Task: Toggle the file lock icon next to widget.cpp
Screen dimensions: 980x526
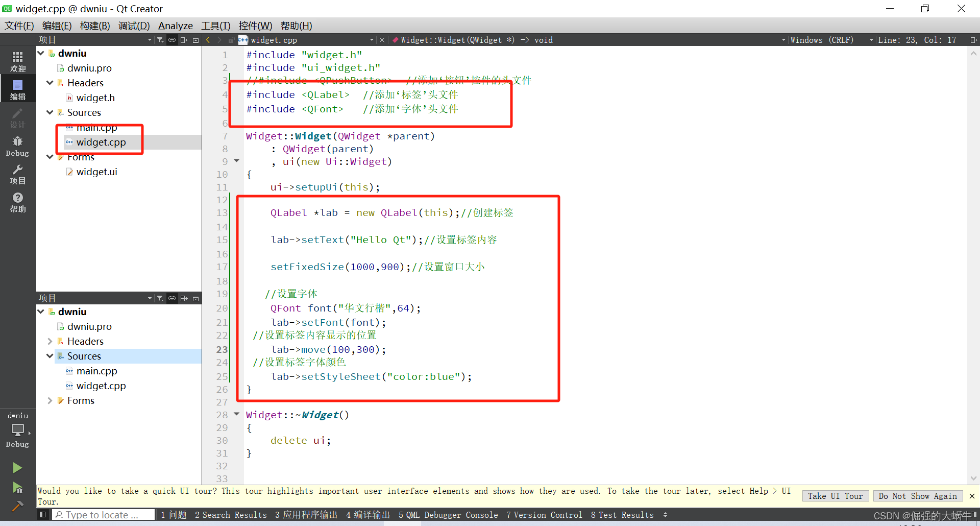Action: [231, 40]
